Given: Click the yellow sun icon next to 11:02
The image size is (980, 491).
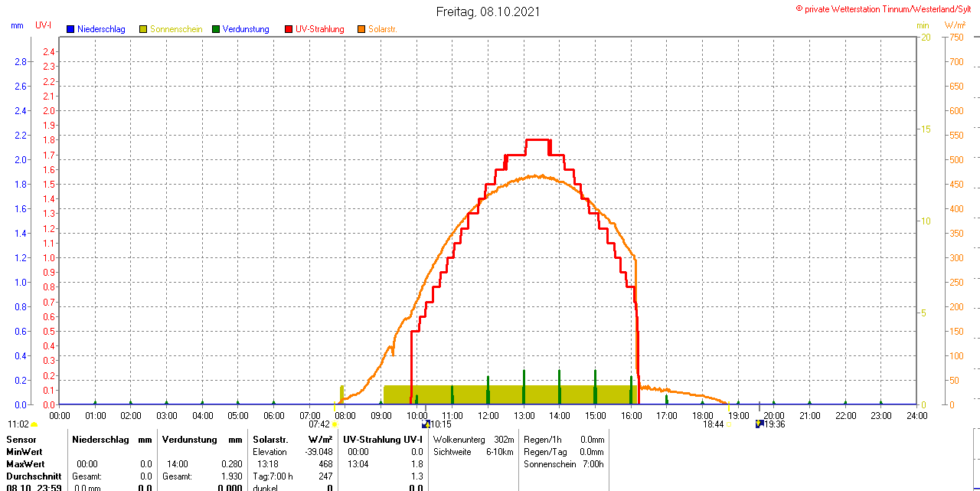Looking at the screenshot, I should (34, 424).
